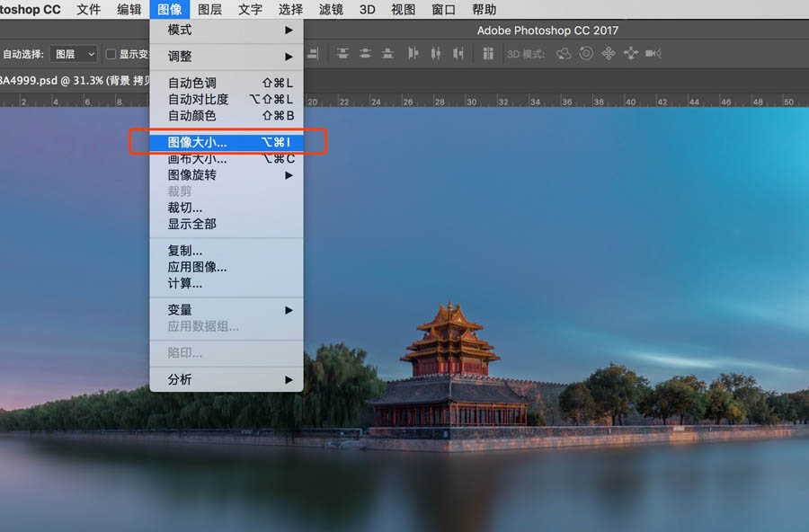Open the 窗口 menu
Viewport: 809px width, 532px height.
click(x=443, y=9)
